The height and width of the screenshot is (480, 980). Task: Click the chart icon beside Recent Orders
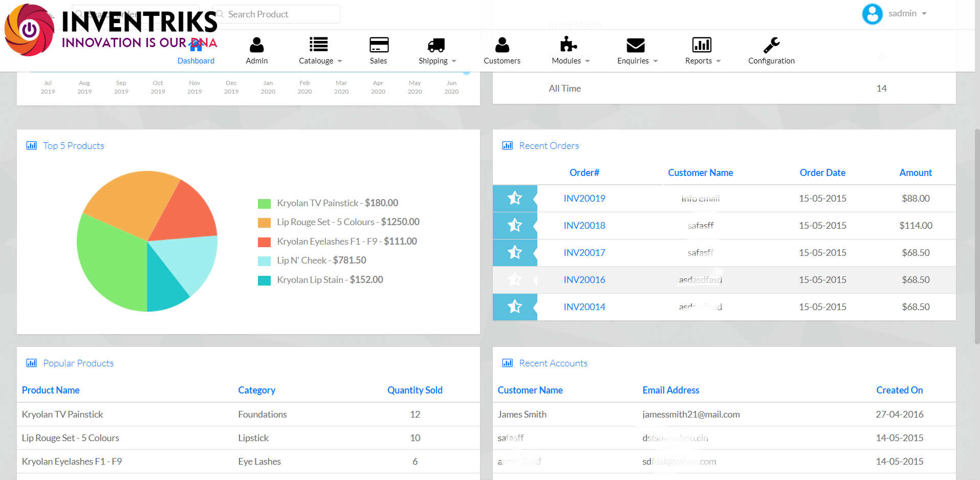(x=508, y=145)
